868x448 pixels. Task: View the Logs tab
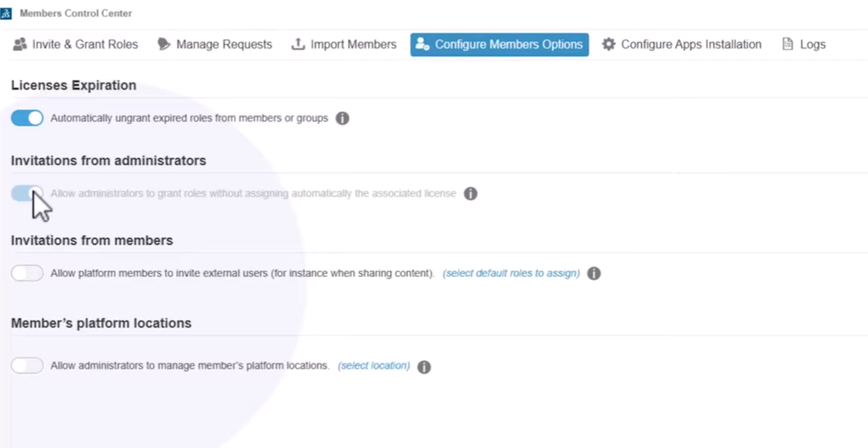point(804,44)
